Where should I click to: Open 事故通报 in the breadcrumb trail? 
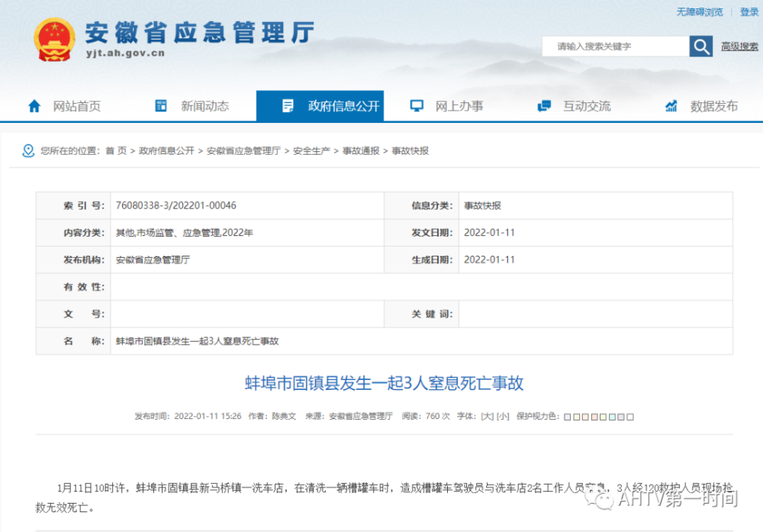361,151
